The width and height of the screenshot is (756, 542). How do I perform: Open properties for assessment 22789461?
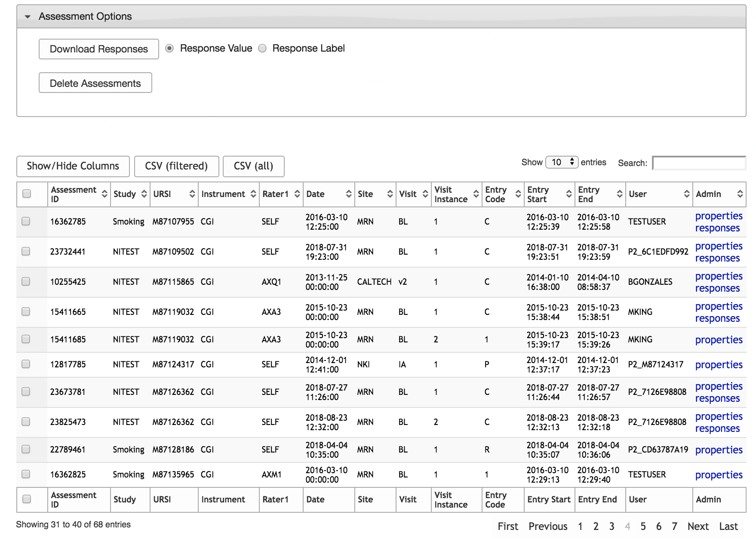(x=719, y=450)
